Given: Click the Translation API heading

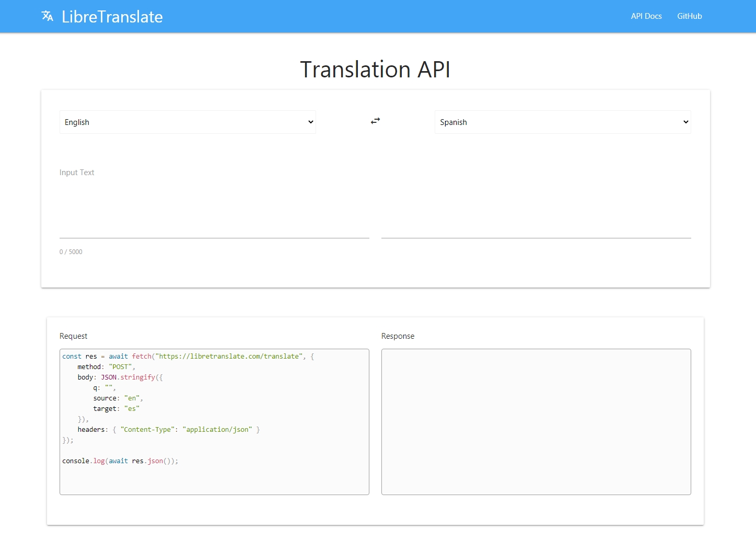Looking at the screenshot, I should 375,70.
